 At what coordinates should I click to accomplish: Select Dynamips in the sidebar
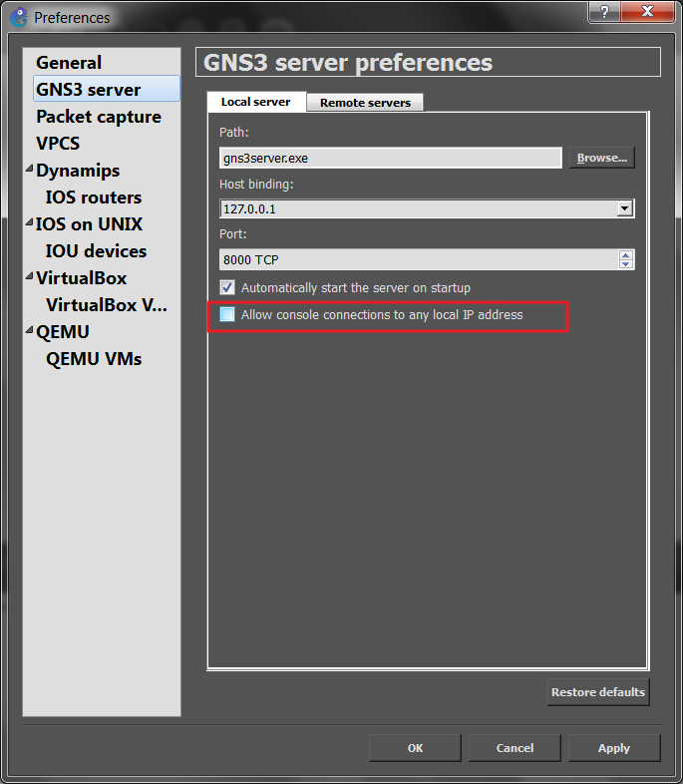(x=78, y=171)
